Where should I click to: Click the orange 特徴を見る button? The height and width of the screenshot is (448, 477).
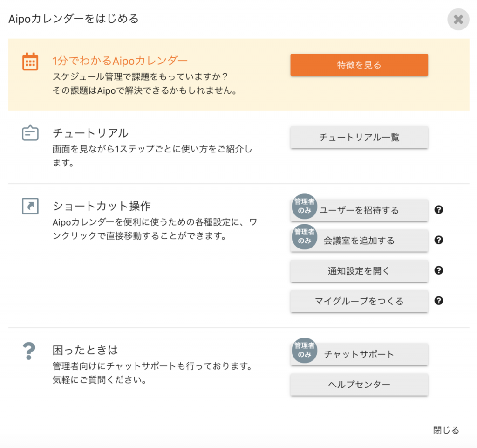coord(359,65)
